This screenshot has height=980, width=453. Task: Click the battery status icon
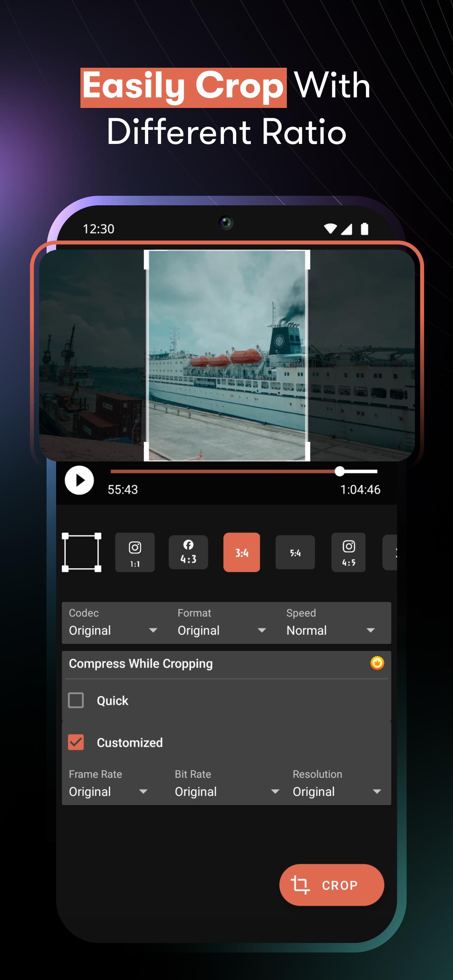(x=364, y=229)
